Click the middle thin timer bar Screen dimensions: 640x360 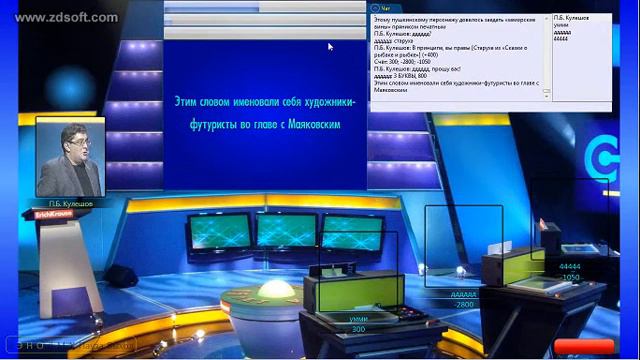(264, 20)
